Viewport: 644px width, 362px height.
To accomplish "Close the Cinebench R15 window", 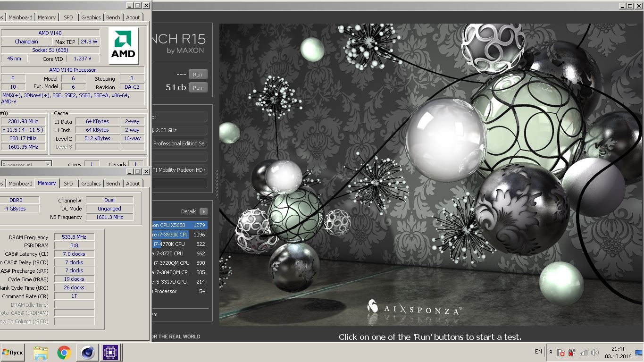I will [x=639, y=6].
